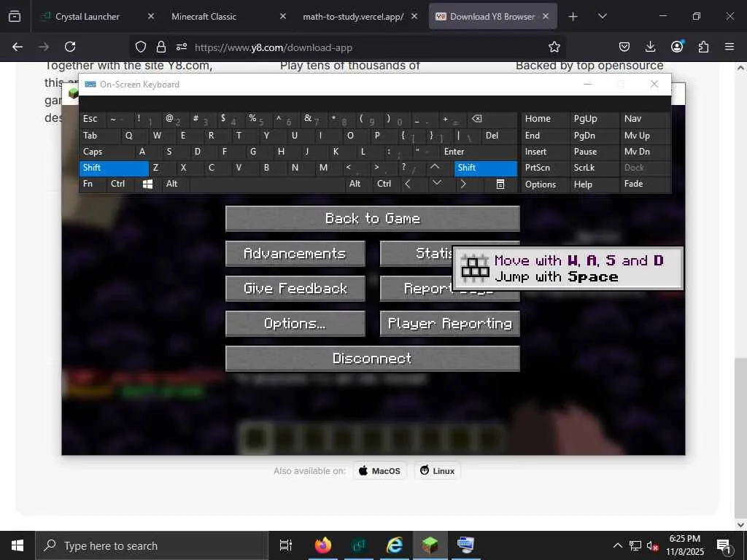Open the Firefox View icon
The image size is (747, 560).
[x=15, y=16]
